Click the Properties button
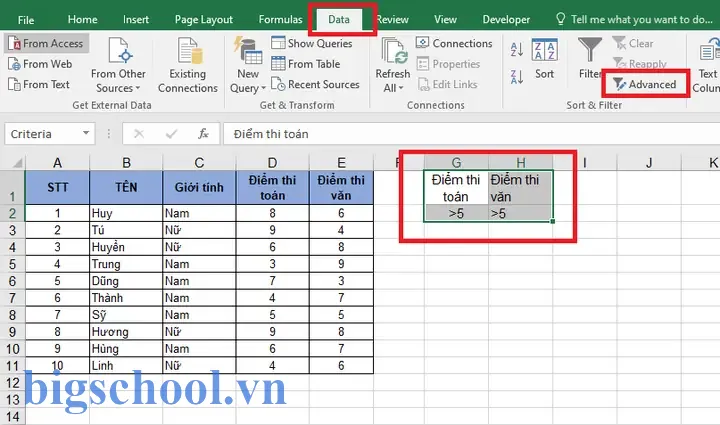Viewport: 720px width, 425px height. click(448, 64)
